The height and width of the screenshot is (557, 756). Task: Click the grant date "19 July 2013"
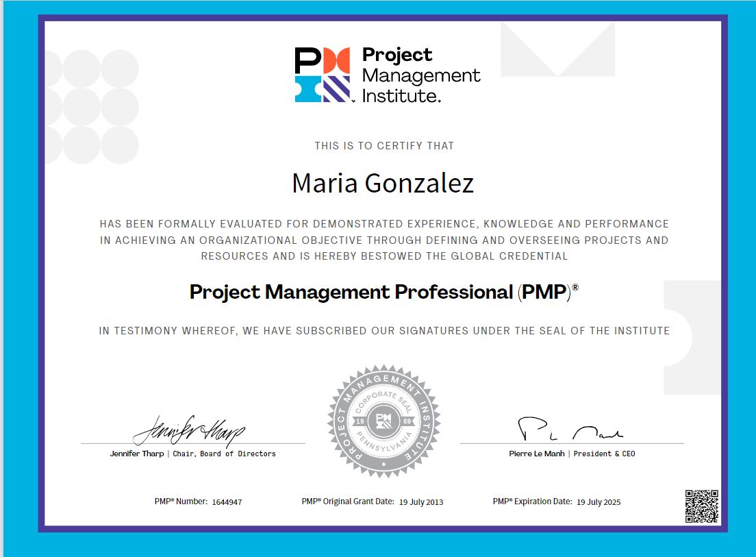coord(421,502)
